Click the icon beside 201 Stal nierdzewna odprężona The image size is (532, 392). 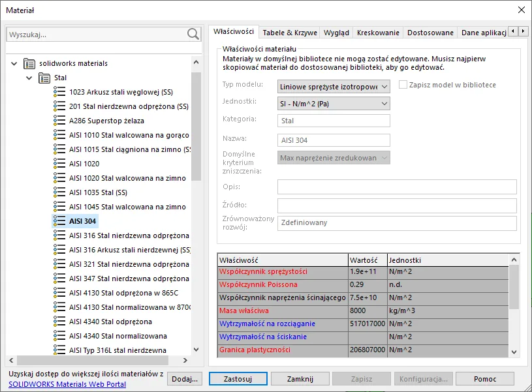[59, 106]
